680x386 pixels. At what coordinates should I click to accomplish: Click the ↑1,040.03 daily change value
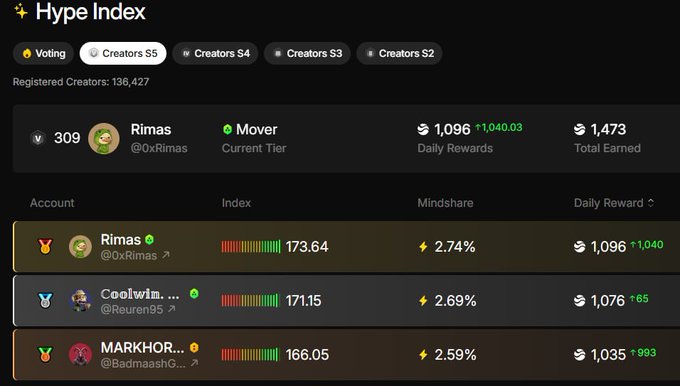[x=499, y=127]
